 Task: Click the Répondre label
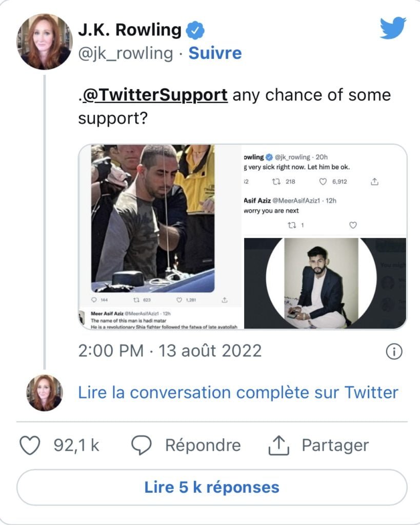[203, 445]
